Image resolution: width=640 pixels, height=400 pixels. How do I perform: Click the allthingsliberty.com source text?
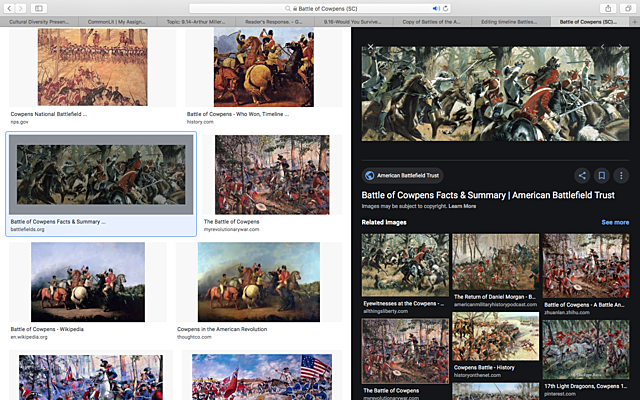pos(386,311)
